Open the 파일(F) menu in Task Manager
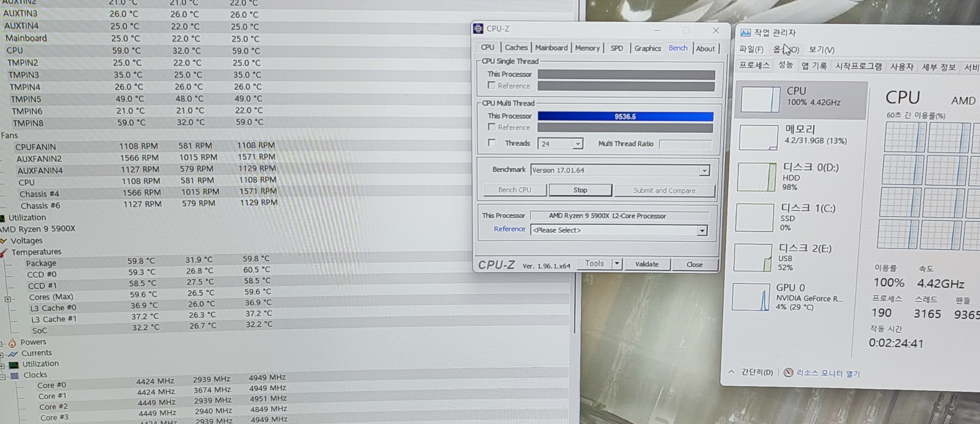The width and height of the screenshot is (980, 424). click(751, 49)
